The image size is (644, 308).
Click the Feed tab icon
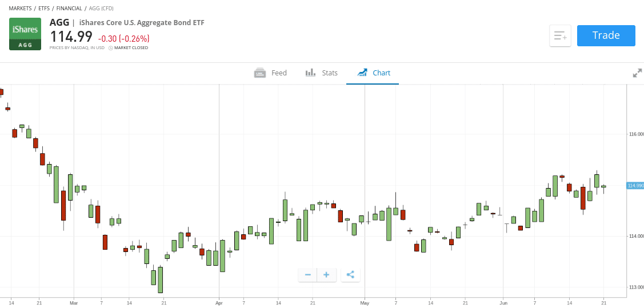coord(260,73)
